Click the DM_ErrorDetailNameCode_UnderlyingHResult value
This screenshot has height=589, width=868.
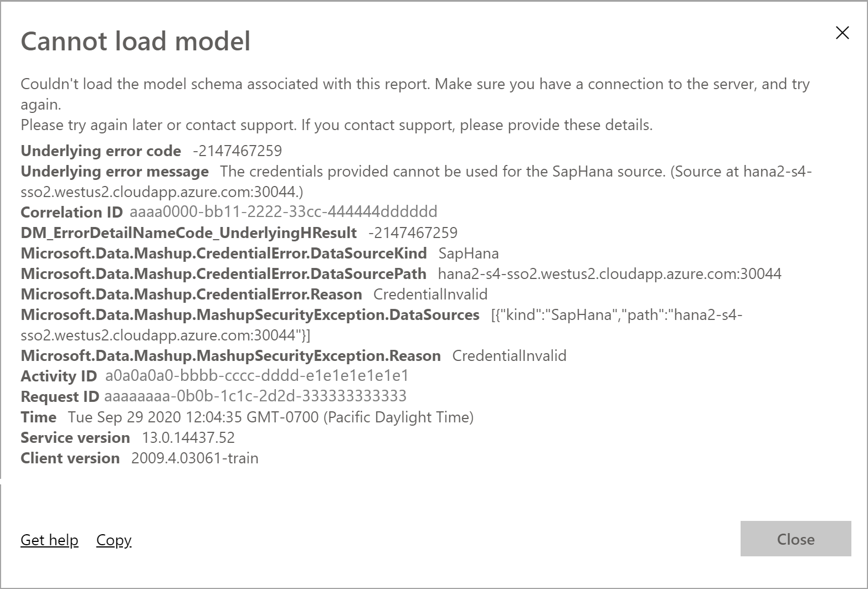413,232
